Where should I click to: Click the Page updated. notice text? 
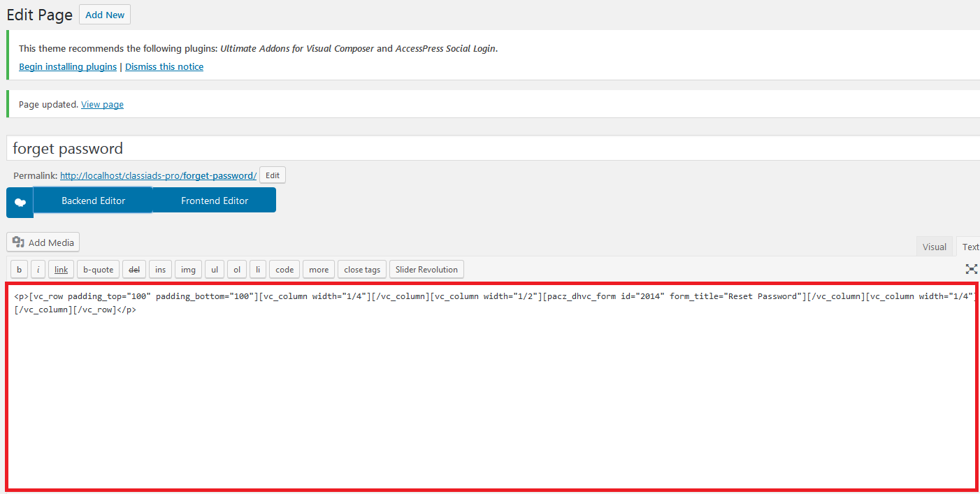[49, 105]
